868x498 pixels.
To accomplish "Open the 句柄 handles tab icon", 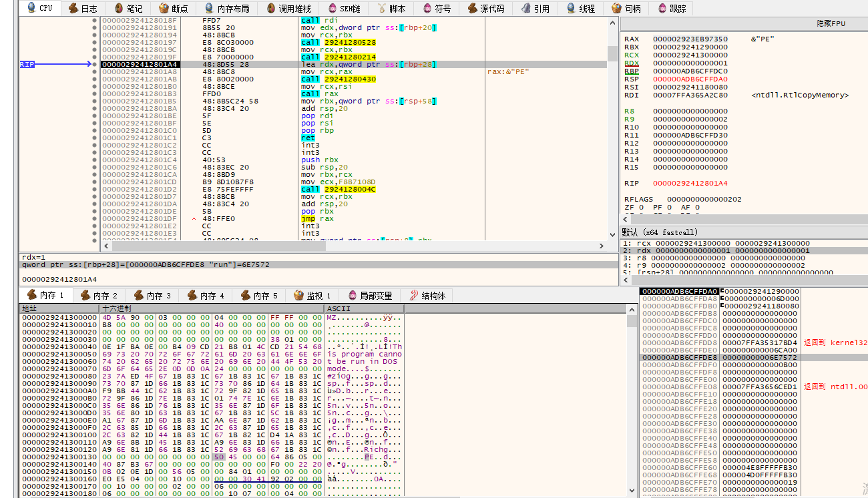I will pyautogui.click(x=616, y=8).
